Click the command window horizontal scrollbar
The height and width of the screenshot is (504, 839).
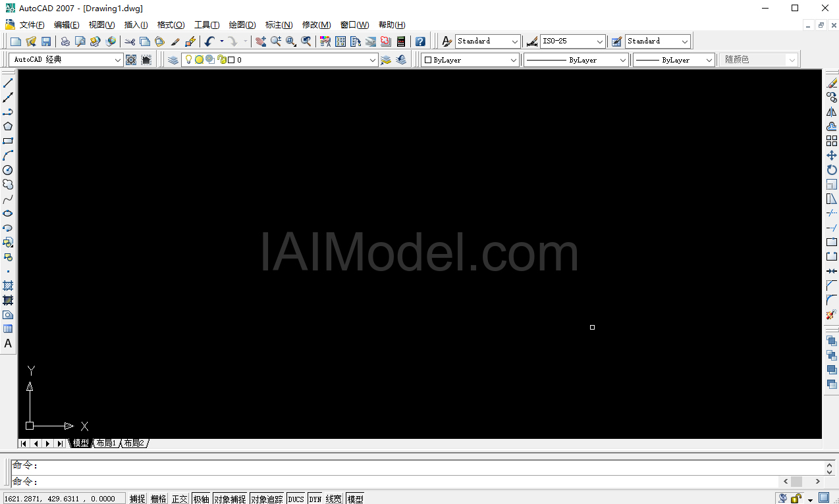[x=801, y=482]
